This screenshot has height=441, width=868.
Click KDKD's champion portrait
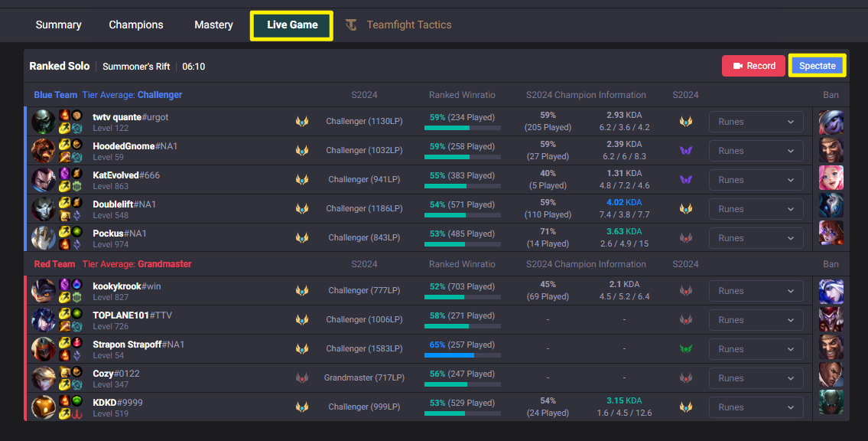pyautogui.click(x=44, y=407)
